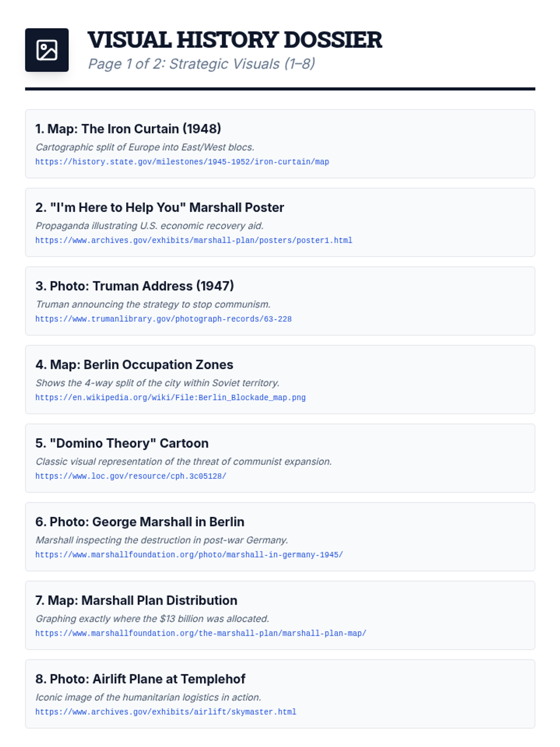Open the Marshall poster archives.gov link
Image resolution: width=560 pixels, height=747 pixels.
coord(194,240)
